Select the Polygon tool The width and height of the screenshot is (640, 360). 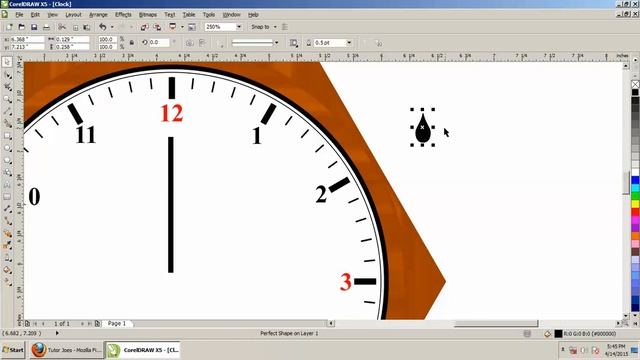coord(7,160)
